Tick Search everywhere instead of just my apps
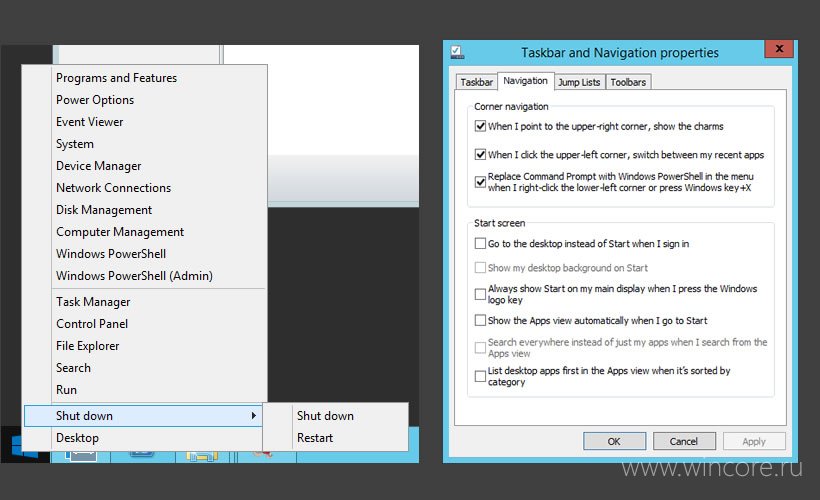The width and height of the screenshot is (820, 500). (480, 347)
